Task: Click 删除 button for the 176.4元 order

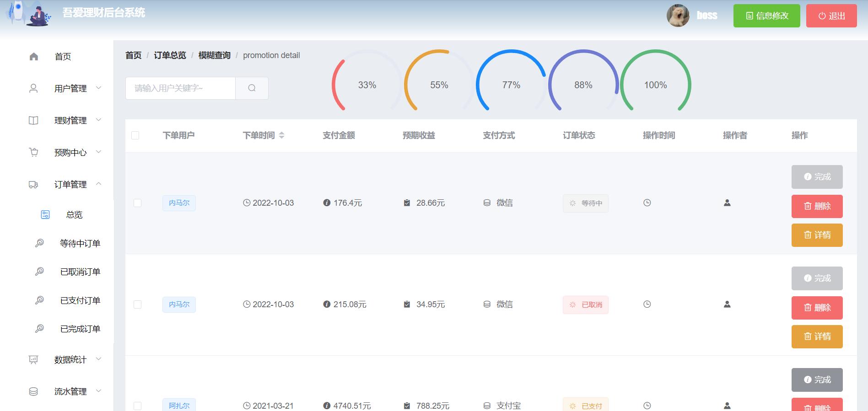Action: coord(817,206)
